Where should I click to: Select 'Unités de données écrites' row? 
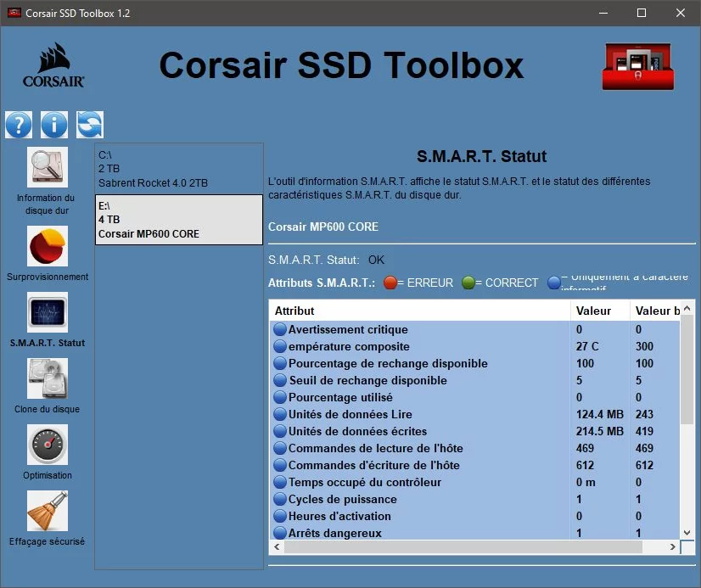pos(474,431)
